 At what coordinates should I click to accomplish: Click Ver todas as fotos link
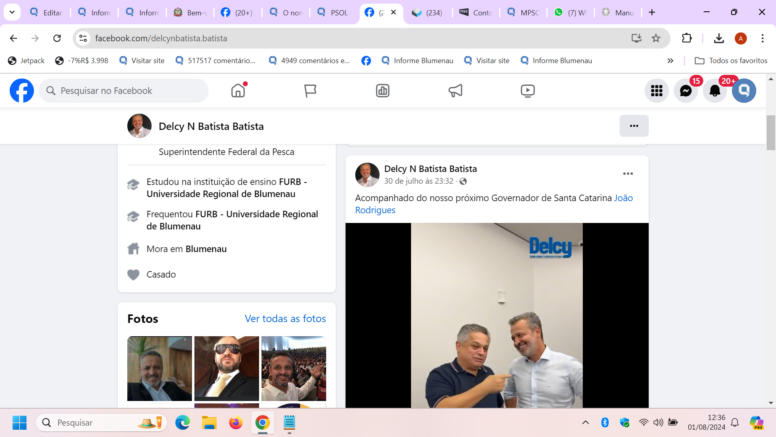[285, 319]
